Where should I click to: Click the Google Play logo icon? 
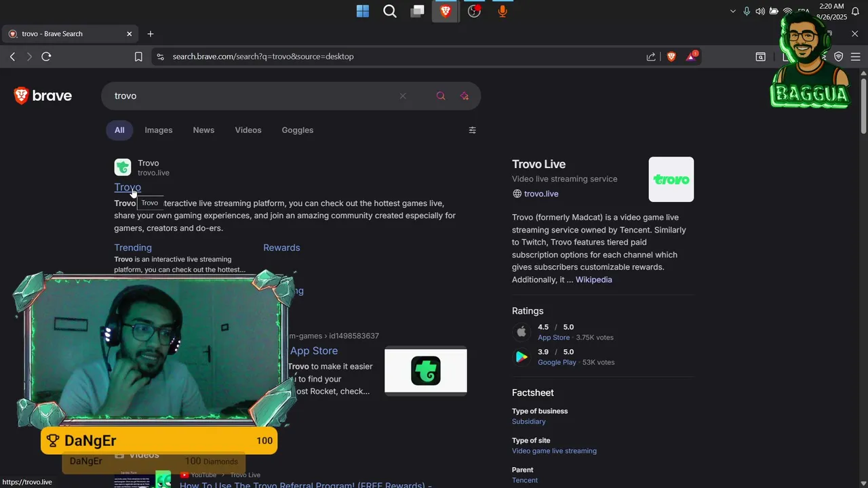coord(521,357)
